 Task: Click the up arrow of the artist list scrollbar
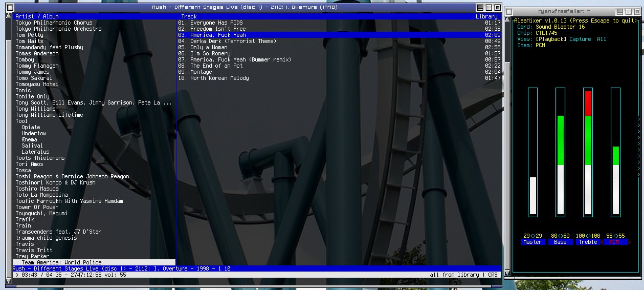point(9,16)
